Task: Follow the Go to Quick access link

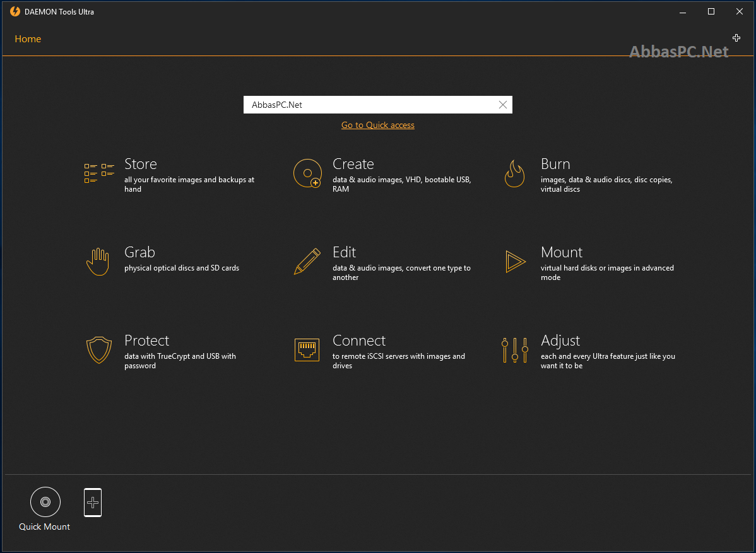Action: (378, 125)
